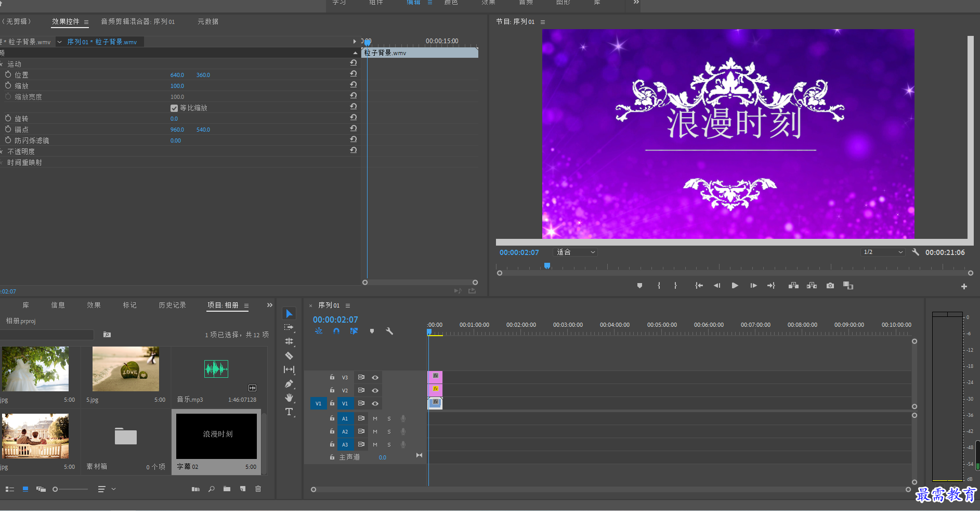Select the Slip tool
Image resolution: width=980 pixels, height=511 pixels.
coord(289,369)
